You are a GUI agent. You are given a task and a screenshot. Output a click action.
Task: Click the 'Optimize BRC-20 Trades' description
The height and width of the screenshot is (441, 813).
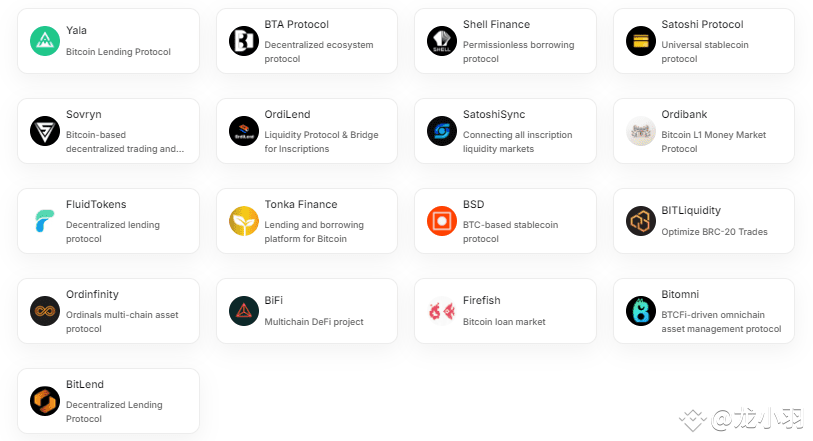pos(714,232)
